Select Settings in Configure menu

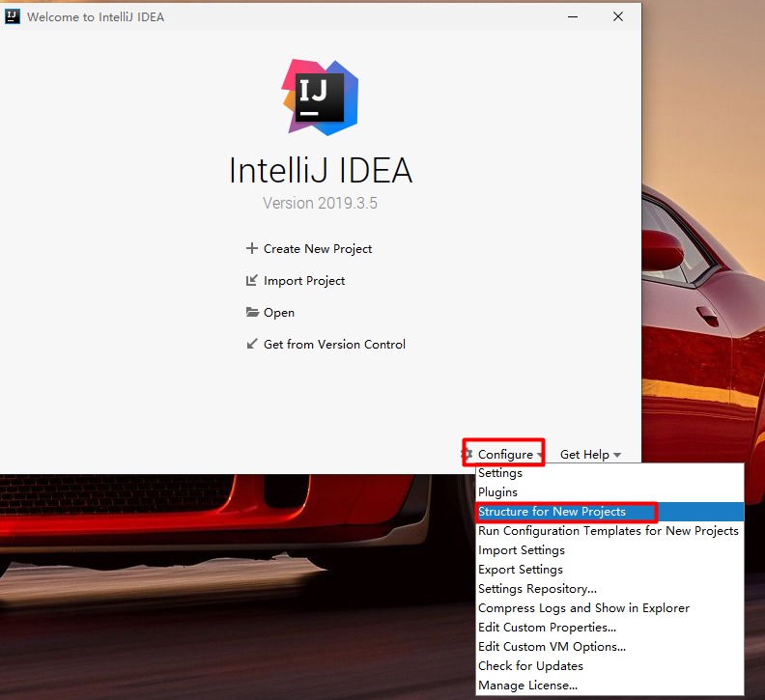pyautogui.click(x=609, y=473)
